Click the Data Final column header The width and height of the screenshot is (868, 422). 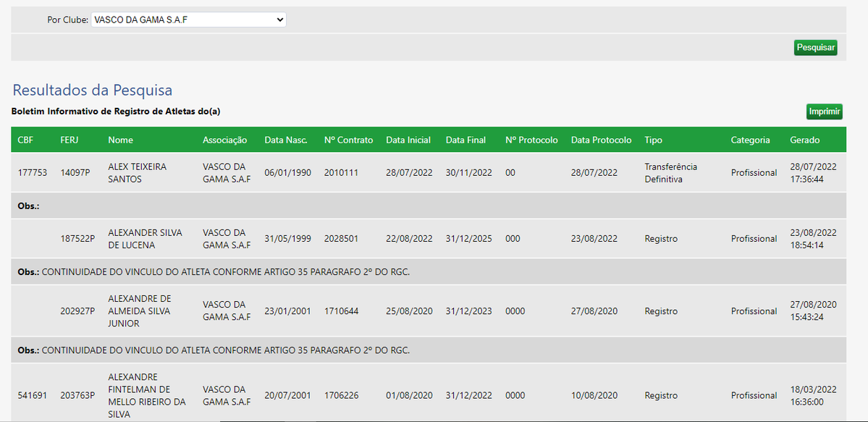tap(465, 140)
